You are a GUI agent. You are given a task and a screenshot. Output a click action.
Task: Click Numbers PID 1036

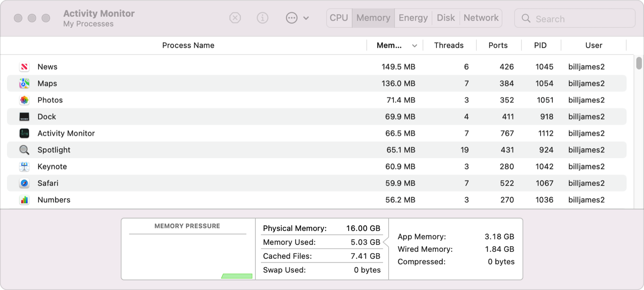point(545,200)
